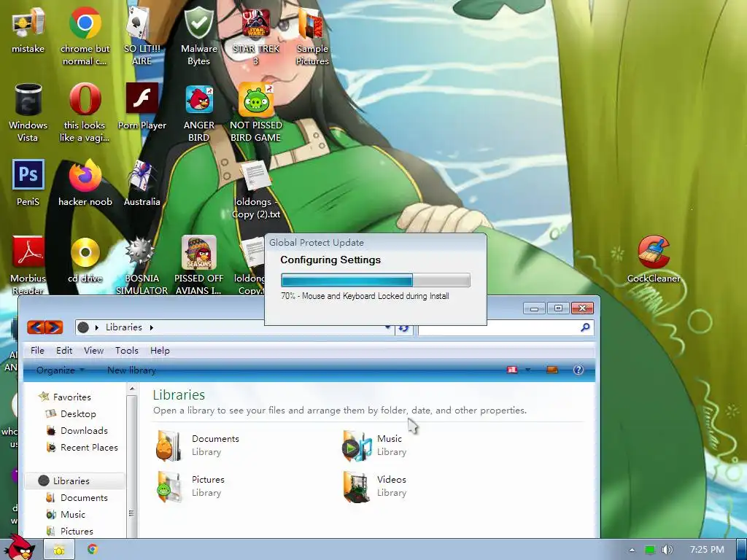Launch NOT PISSED BIRD GAME icon

click(256, 112)
